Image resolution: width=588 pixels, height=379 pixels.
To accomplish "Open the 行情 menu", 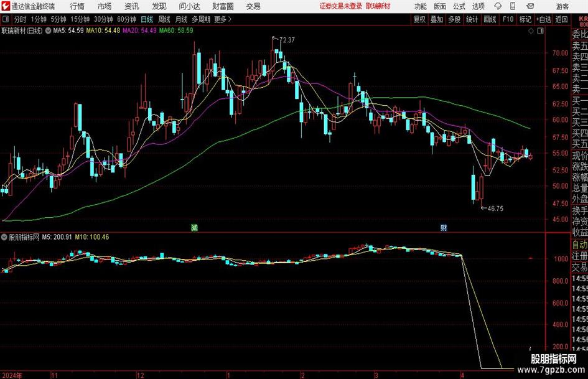I will click(77, 6).
